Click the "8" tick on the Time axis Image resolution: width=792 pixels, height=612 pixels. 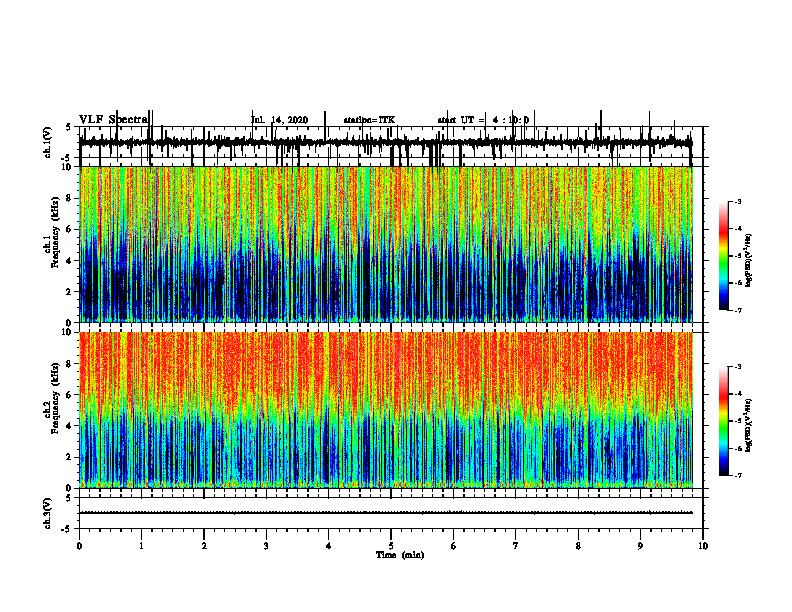(578, 546)
